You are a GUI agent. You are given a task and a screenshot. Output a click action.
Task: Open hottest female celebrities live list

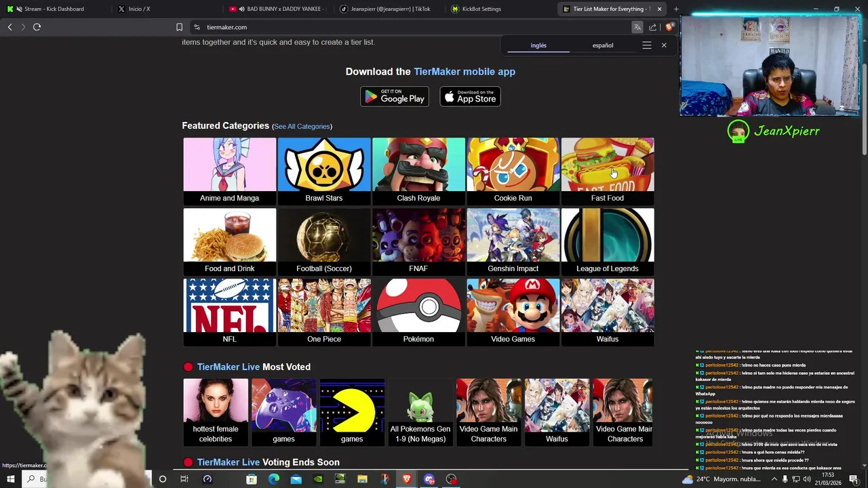pyautogui.click(x=216, y=411)
